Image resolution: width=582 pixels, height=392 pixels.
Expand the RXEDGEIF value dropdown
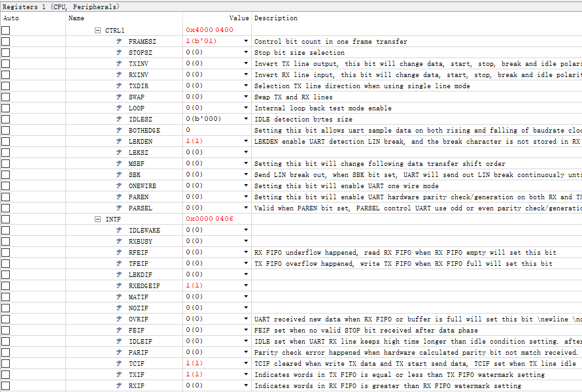(x=246, y=286)
